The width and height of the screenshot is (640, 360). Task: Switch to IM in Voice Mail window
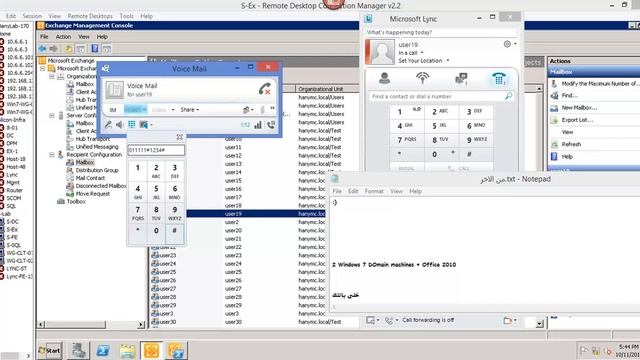coord(113,110)
